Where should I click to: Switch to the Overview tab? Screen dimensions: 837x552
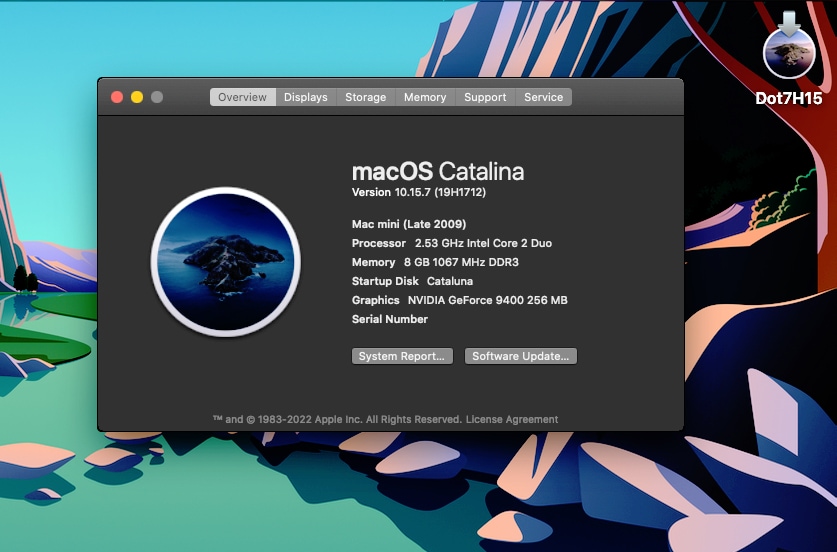tap(242, 97)
